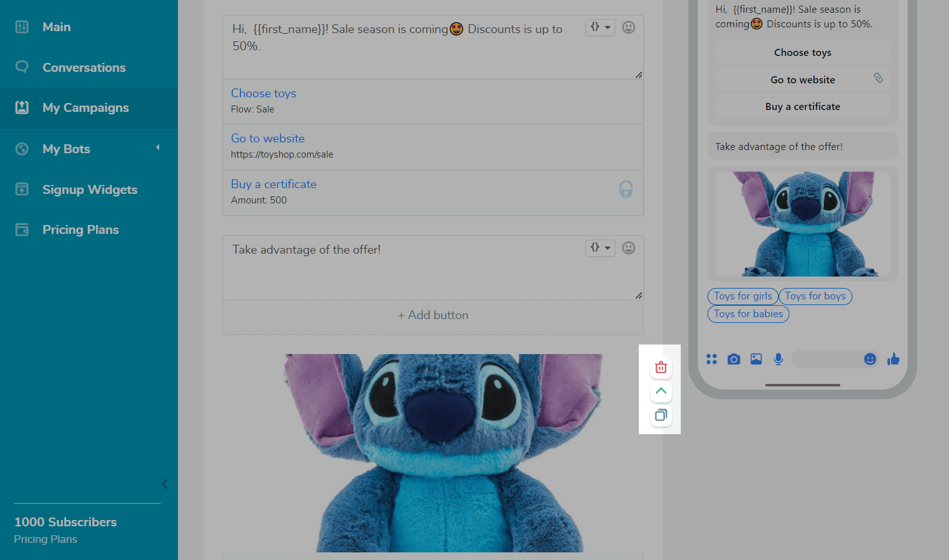Duplicate the image block with copy icon

click(x=661, y=415)
